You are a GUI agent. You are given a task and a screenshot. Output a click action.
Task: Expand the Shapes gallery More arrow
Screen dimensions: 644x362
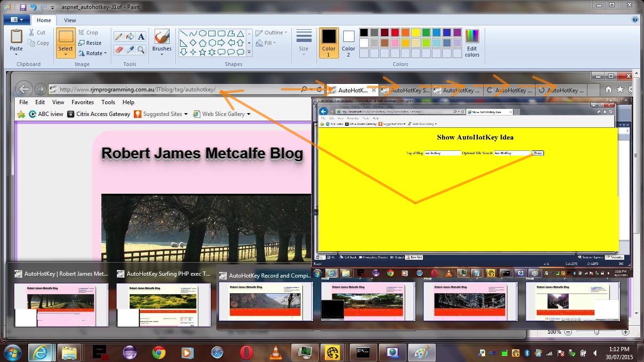coord(249,52)
